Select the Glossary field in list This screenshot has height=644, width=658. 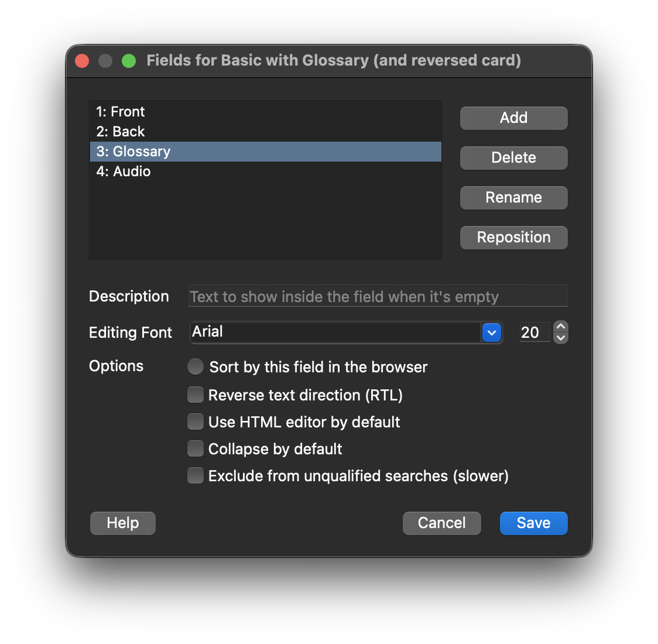[x=133, y=152]
